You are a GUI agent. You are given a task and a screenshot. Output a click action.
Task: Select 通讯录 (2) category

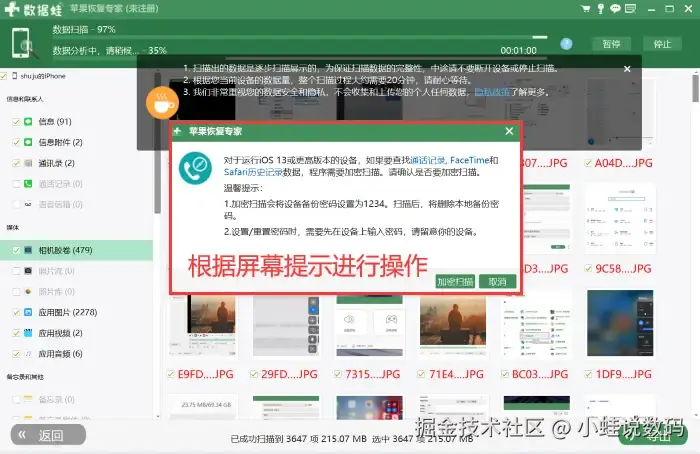pos(56,163)
